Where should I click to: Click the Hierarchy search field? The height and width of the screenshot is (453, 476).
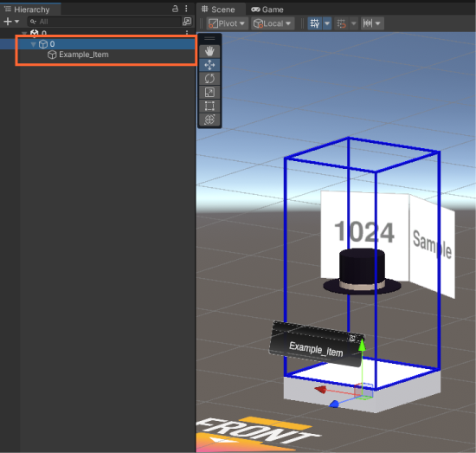105,22
